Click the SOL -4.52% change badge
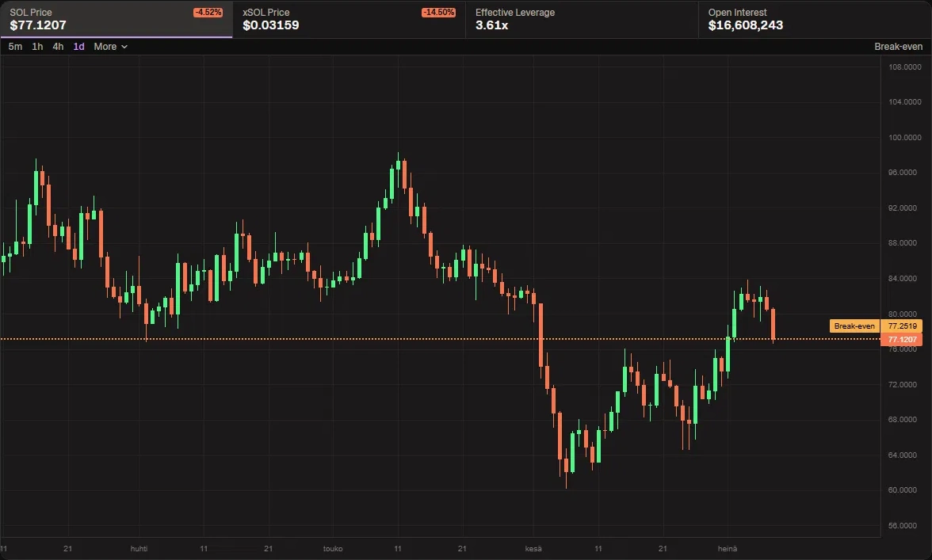 point(208,13)
